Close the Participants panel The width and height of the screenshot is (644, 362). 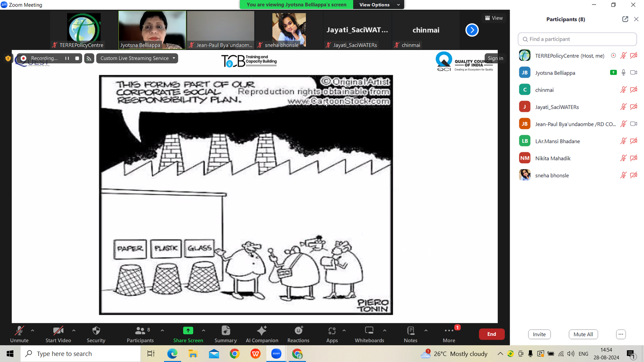click(x=636, y=19)
